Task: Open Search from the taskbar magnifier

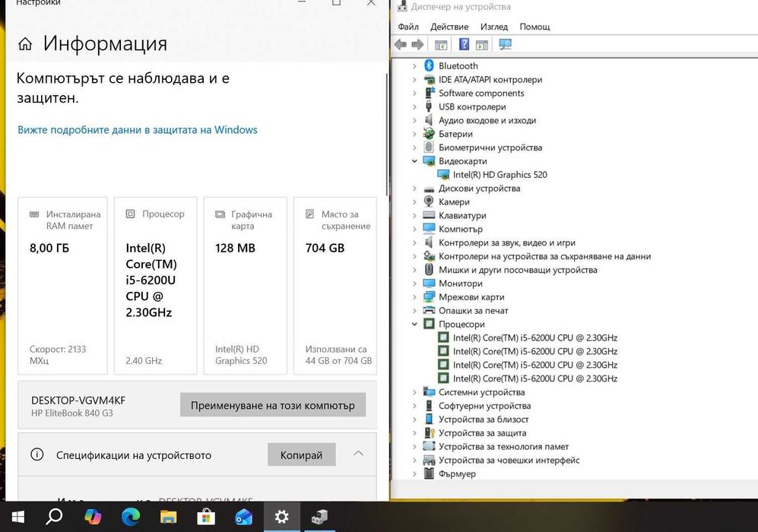Action: click(54, 517)
